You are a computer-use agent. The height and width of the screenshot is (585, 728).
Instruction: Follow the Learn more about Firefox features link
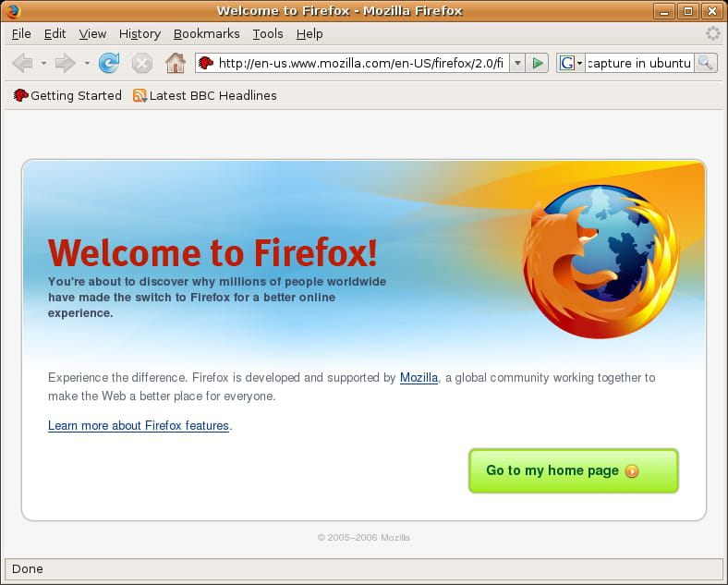(x=139, y=426)
